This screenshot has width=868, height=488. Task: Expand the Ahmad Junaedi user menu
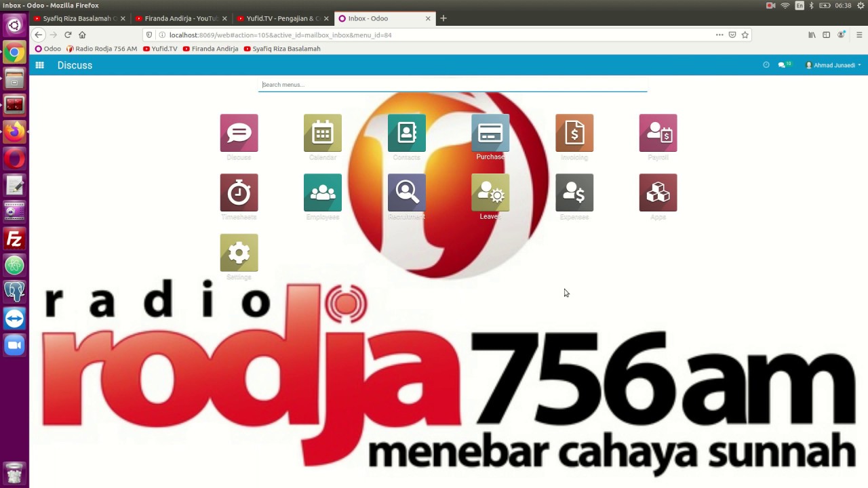point(833,65)
